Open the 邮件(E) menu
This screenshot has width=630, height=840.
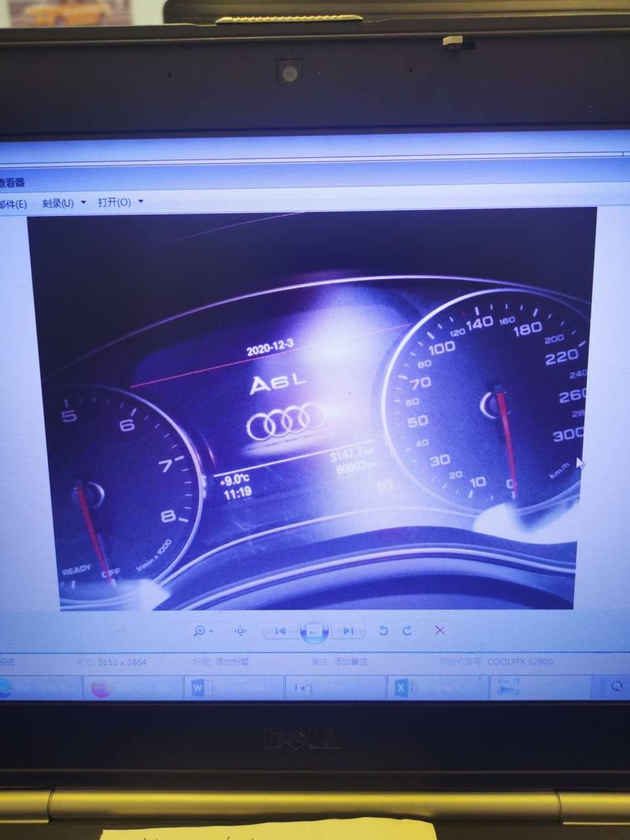pyautogui.click(x=13, y=204)
